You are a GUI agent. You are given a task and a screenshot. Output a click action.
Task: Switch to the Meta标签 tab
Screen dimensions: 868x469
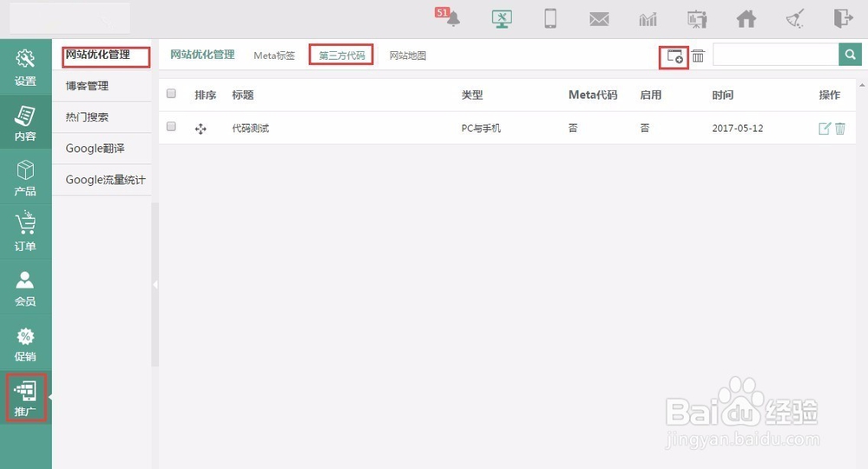(x=274, y=56)
